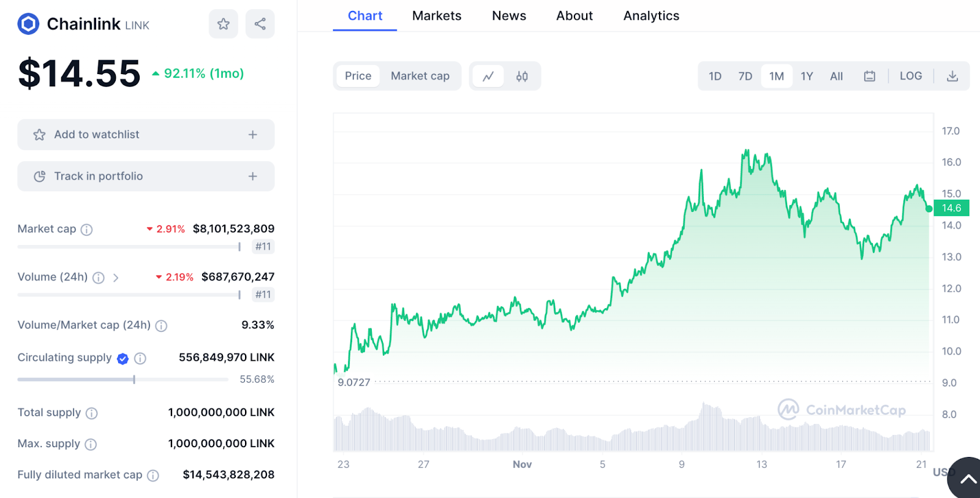Open the About tab

575,16
